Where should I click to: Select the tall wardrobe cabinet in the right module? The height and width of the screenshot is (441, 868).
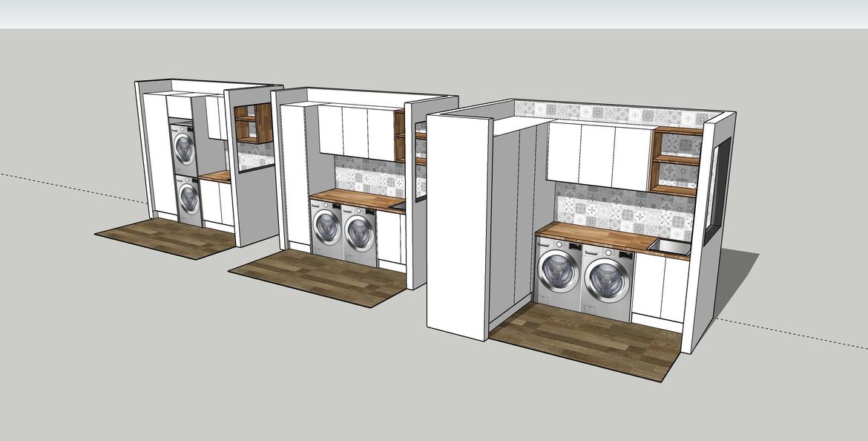click(512, 215)
